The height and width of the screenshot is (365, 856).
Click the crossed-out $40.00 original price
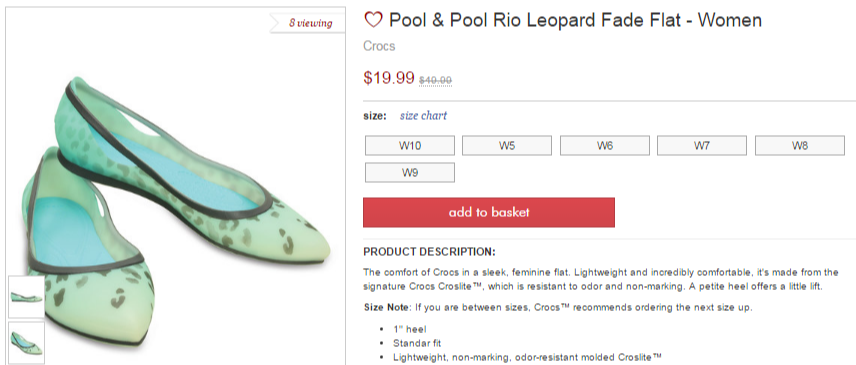click(435, 81)
